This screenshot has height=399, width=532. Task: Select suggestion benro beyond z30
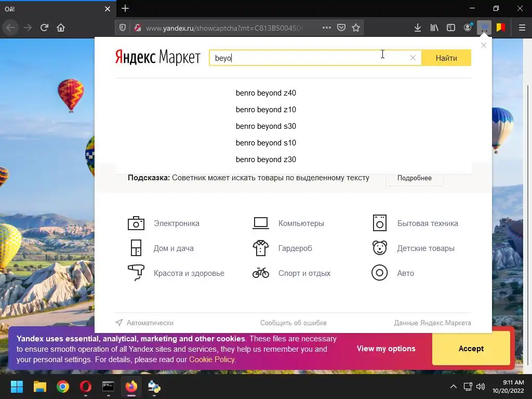coord(266,159)
